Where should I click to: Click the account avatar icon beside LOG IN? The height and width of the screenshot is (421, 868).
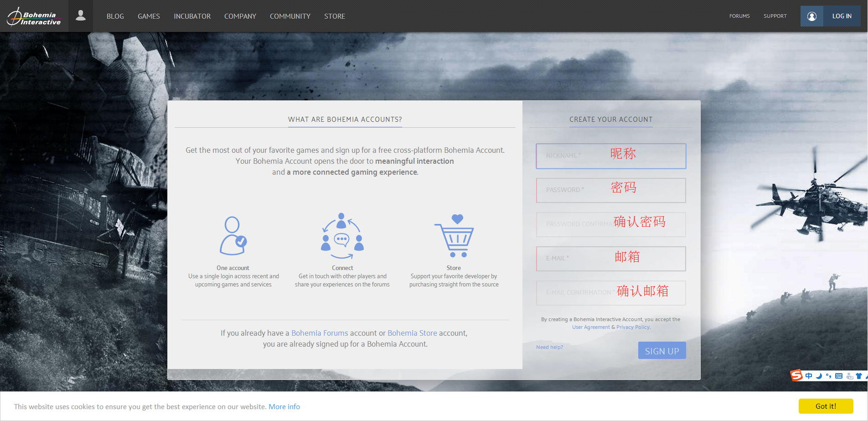click(x=811, y=16)
